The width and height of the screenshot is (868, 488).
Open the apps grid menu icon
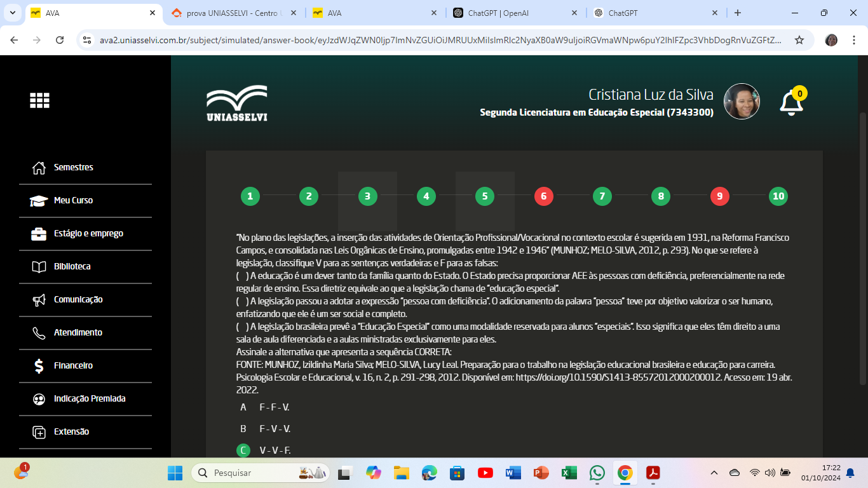click(x=39, y=100)
